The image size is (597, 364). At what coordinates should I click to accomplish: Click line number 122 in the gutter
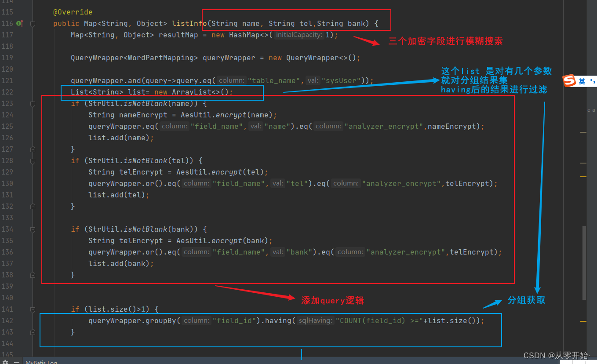click(x=7, y=92)
